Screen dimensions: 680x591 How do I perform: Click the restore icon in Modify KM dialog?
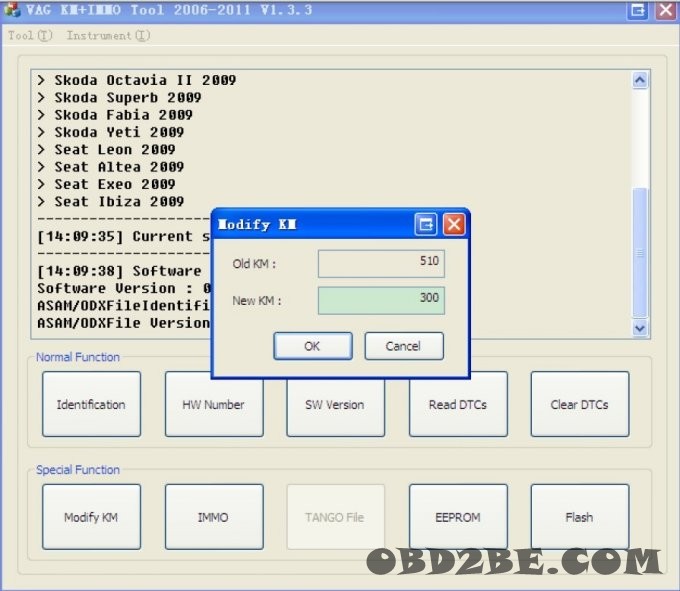click(425, 224)
